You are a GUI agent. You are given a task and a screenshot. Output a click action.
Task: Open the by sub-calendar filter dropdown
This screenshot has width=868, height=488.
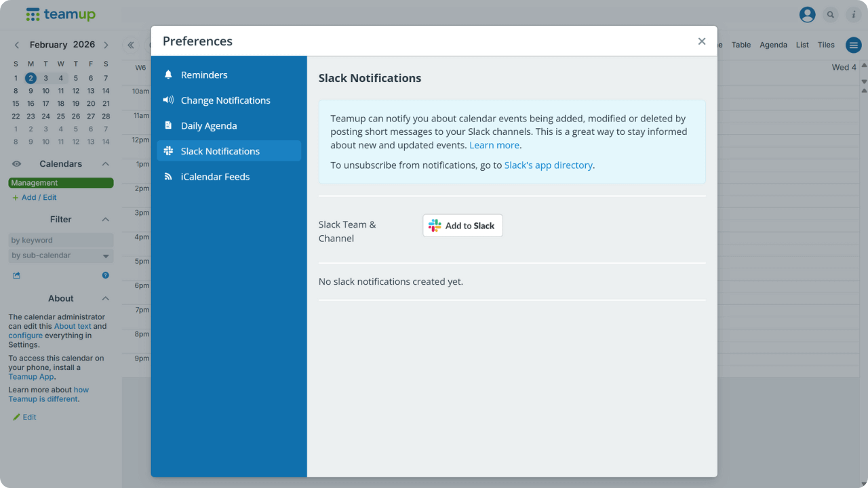(x=61, y=256)
